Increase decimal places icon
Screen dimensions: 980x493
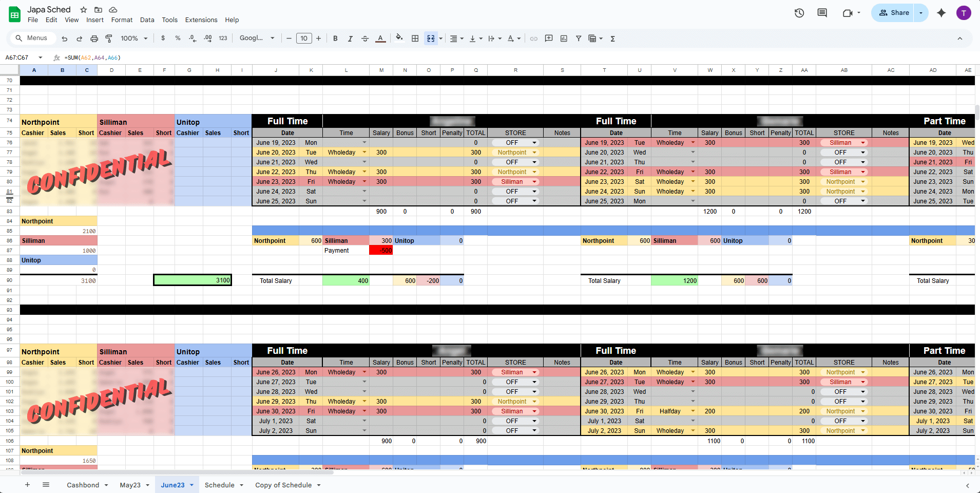click(x=208, y=39)
